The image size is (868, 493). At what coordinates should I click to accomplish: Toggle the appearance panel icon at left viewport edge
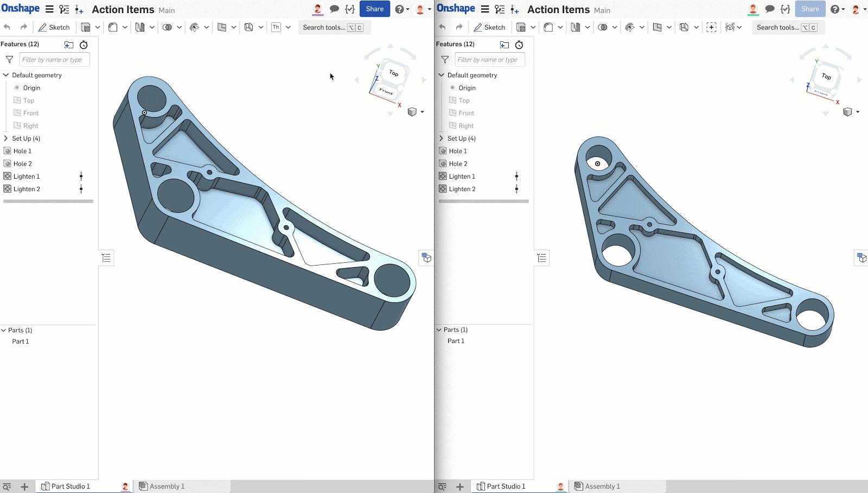pos(426,258)
